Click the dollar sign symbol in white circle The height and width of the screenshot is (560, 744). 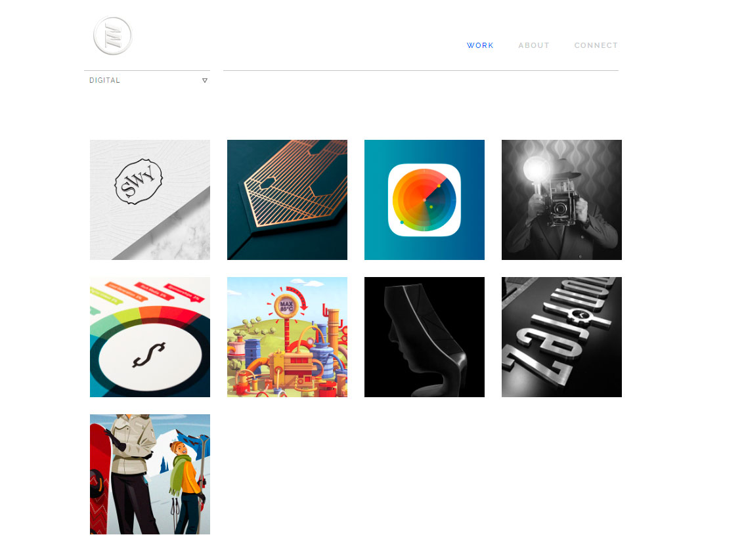click(149, 355)
